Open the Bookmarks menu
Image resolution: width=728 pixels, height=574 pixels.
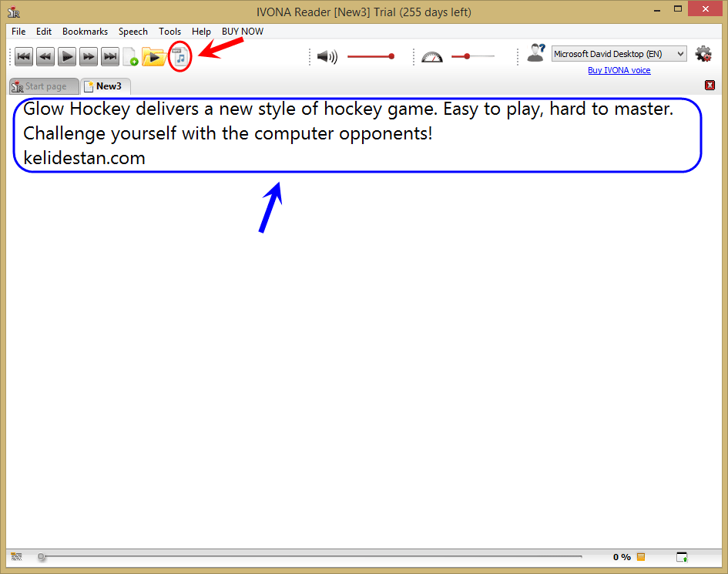(85, 32)
